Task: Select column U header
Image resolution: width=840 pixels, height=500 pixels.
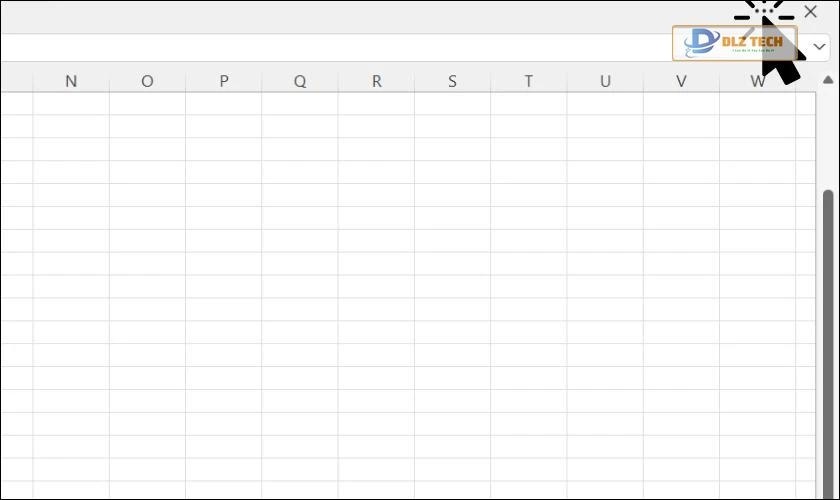Action: [605, 81]
